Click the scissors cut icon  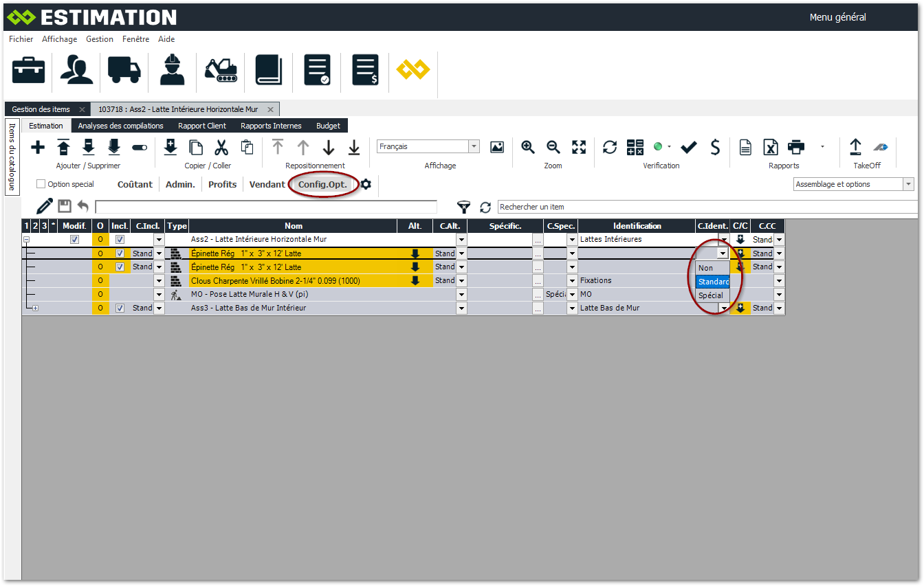221,147
